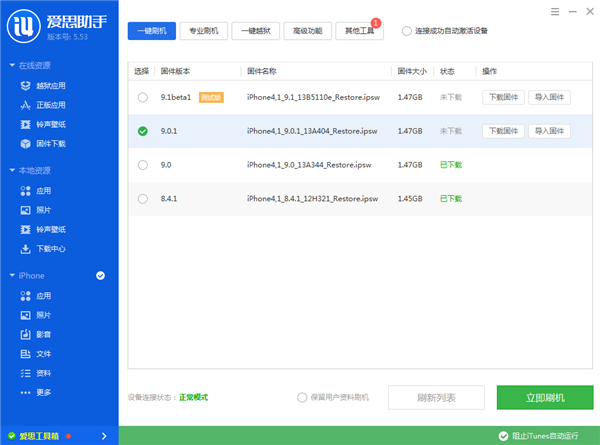The image size is (600, 445).
Task: Click the 固件版本 column header
Action: 175,71
